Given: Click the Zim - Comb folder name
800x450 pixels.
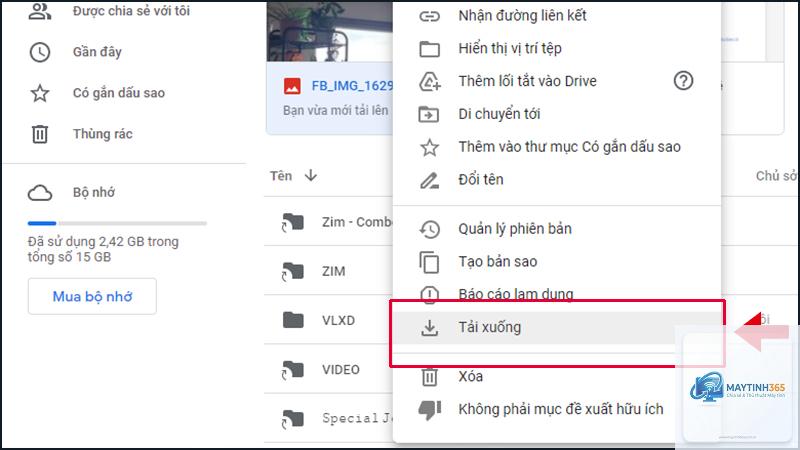Looking at the screenshot, I should [x=357, y=222].
